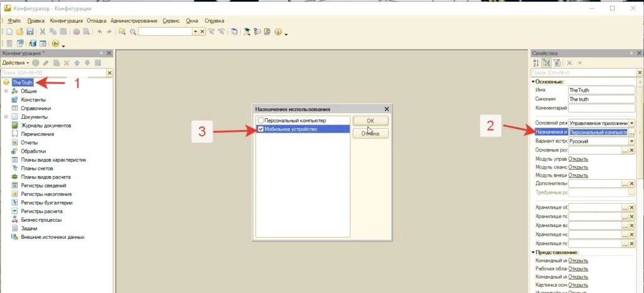Viewport: 644px width, 293px height.
Task: Click the Отмена button in dialog
Action: [x=370, y=133]
